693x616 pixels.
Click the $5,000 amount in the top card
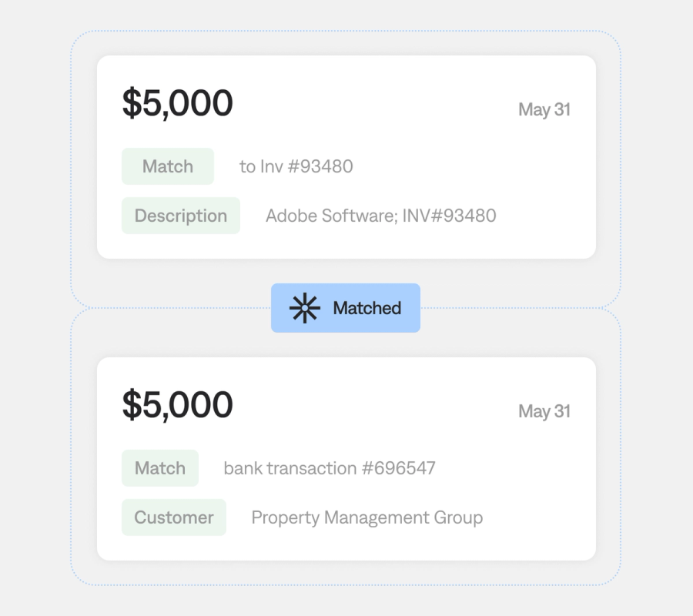(x=178, y=103)
